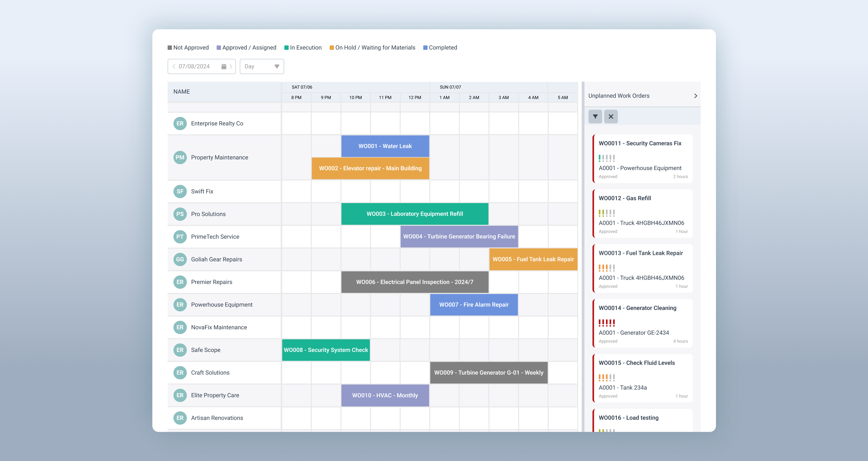Click the clear filter X icon

(x=611, y=116)
